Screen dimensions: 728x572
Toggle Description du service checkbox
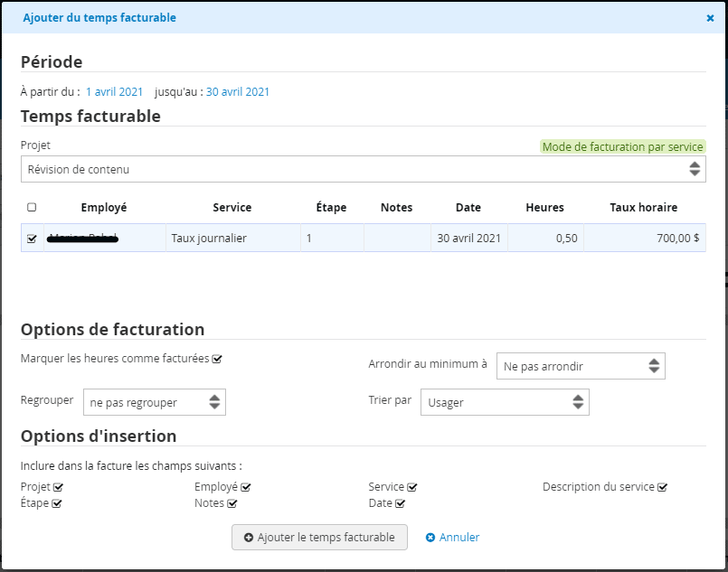tap(663, 487)
